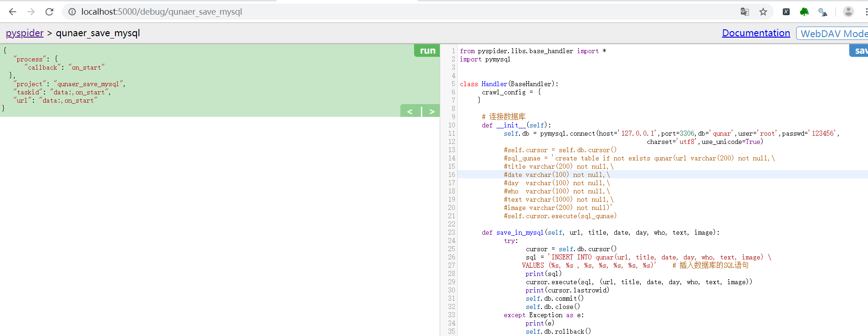Click the '#sql_qunae = create table' comment line

click(639, 158)
